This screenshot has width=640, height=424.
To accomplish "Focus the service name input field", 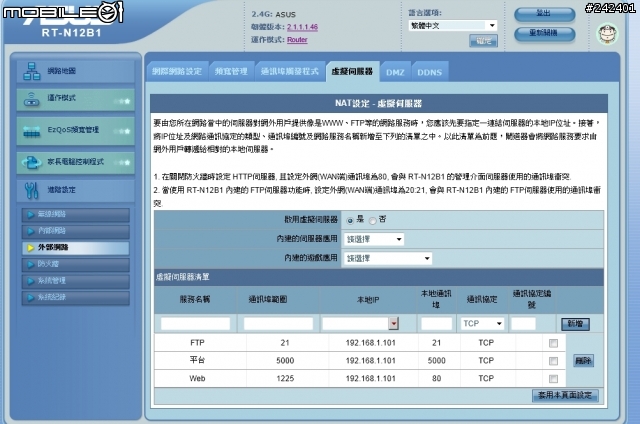I will pos(196,324).
